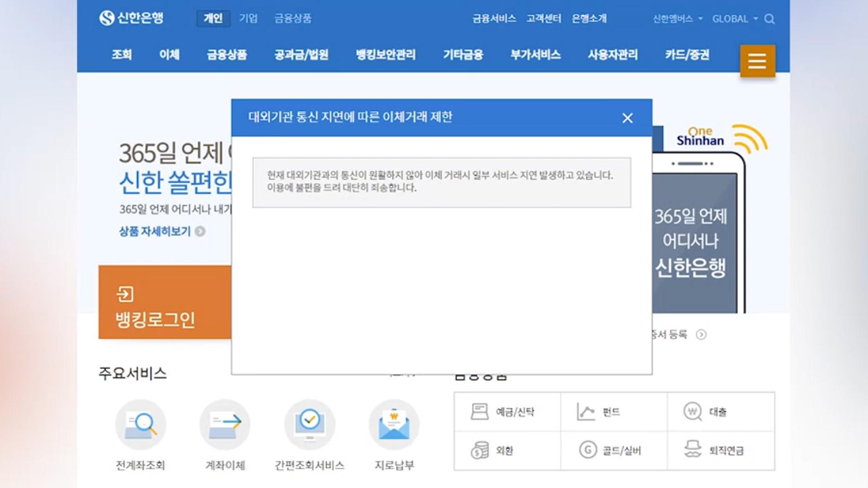Open the 외환 foreign exchange icon
The width and height of the screenshot is (868, 488).
480,450
